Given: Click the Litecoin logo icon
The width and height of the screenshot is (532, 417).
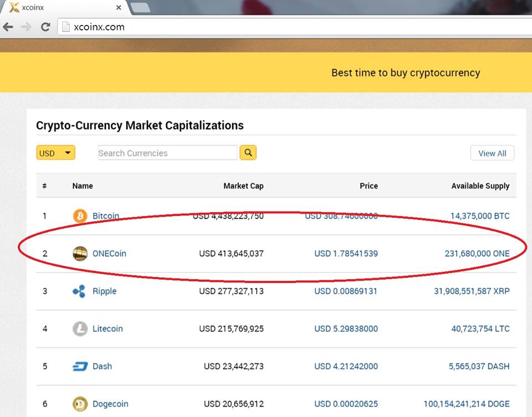Looking at the screenshot, I should coord(80,329).
